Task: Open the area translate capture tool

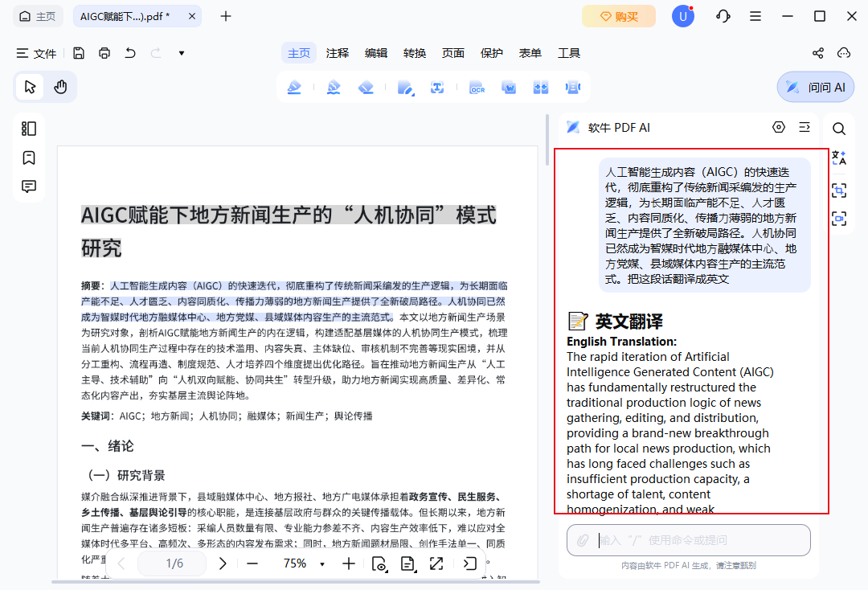Action: pos(838,191)
